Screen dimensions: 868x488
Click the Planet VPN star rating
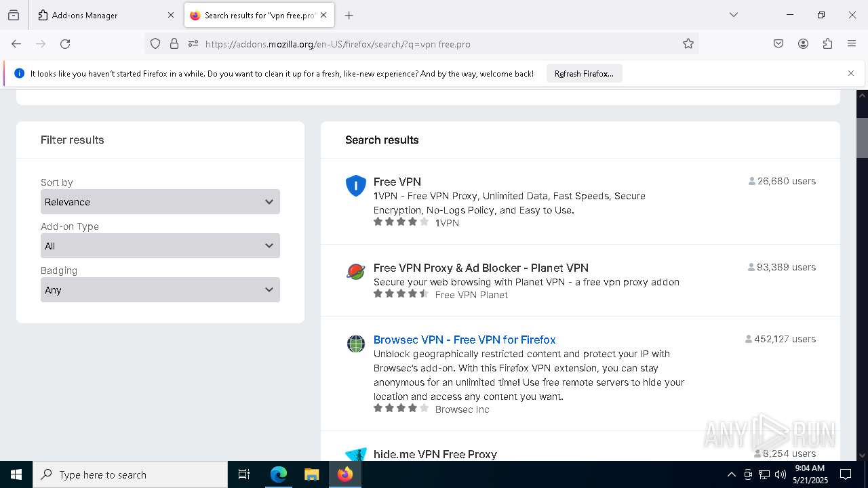(x=401, y=293)
